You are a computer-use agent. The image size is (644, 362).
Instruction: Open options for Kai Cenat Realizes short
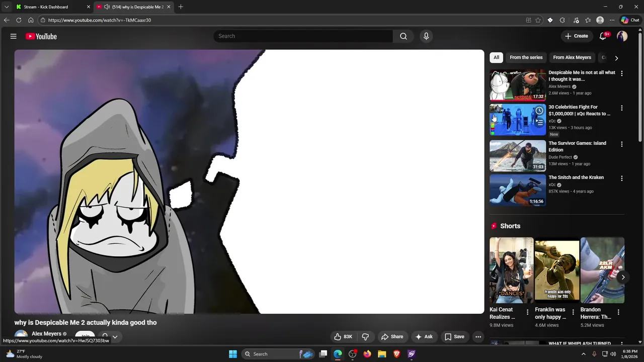coord(527,312)
